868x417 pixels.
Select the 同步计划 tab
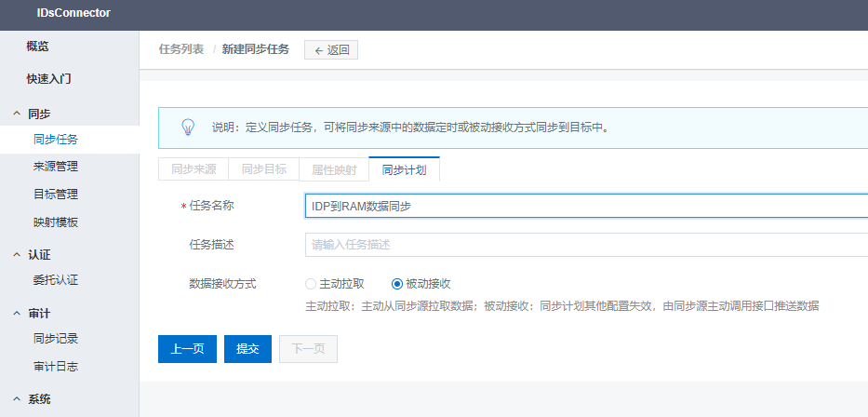pyautogui.click(x=404, y=169)
